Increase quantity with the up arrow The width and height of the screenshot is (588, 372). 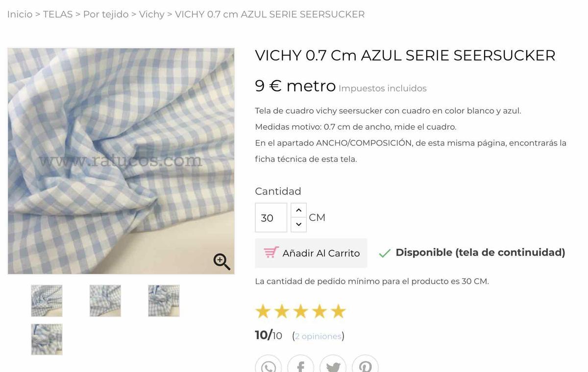pyautogui.click(x=298, y=210)
